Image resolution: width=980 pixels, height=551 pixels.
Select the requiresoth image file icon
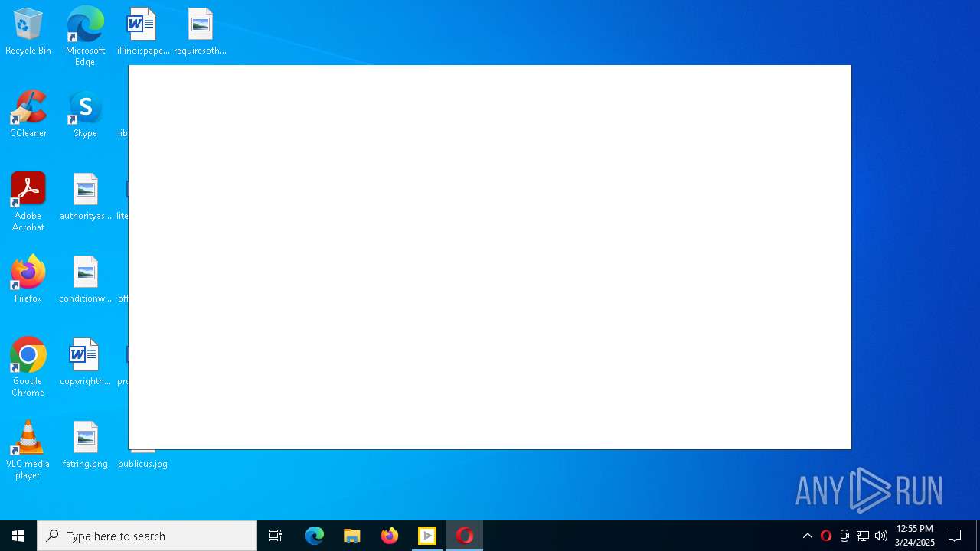click(x=200, y=31)
